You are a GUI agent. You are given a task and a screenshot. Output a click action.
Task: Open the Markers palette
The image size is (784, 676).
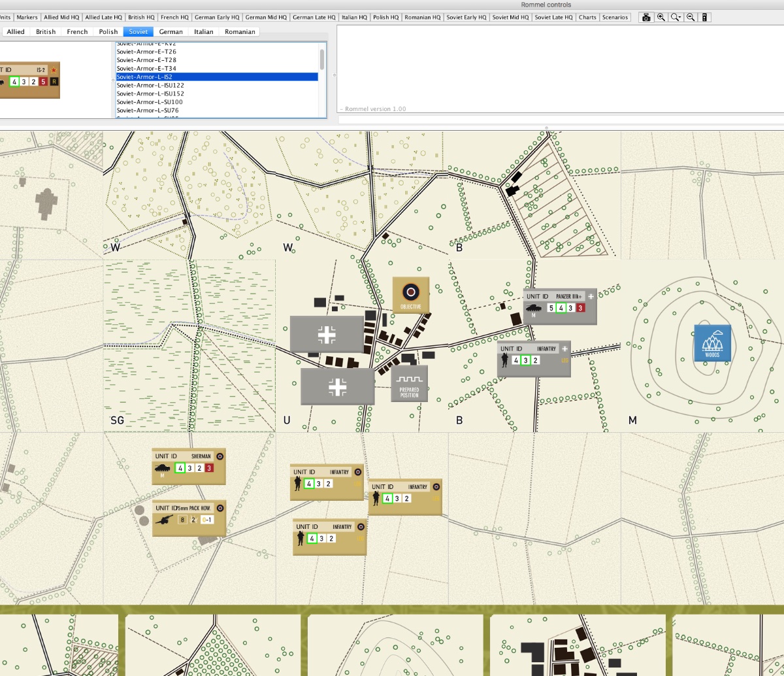pyautogui.click(x=27, y=18)
